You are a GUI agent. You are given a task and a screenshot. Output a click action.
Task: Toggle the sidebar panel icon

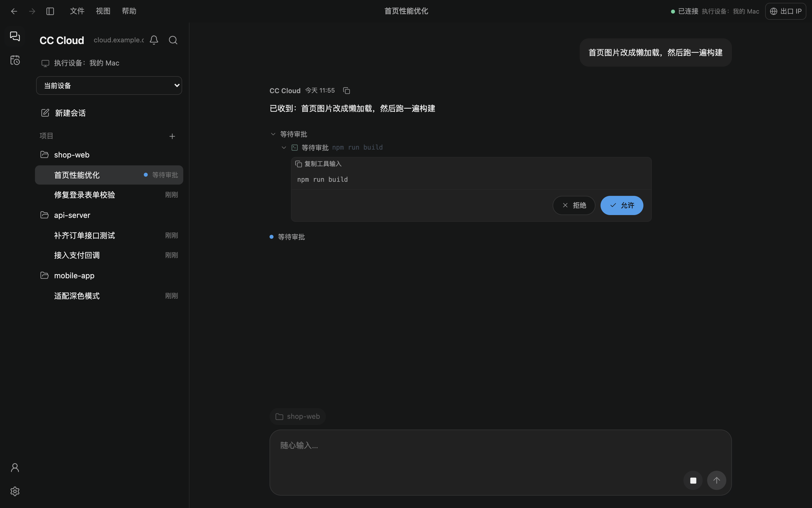(50, 11)
